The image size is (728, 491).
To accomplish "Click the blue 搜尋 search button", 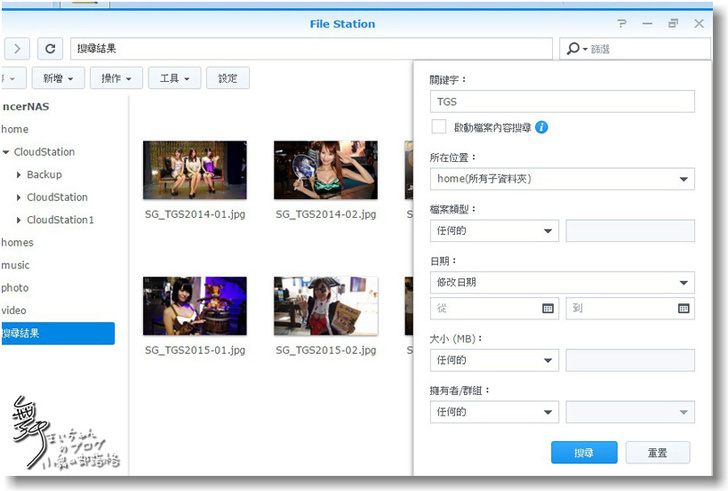I will click(x=584, y=452).
